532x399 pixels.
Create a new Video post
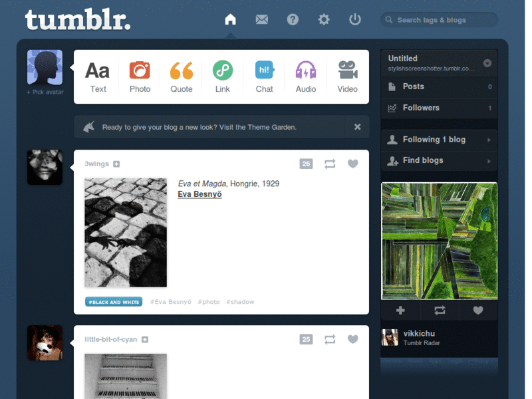347,77
